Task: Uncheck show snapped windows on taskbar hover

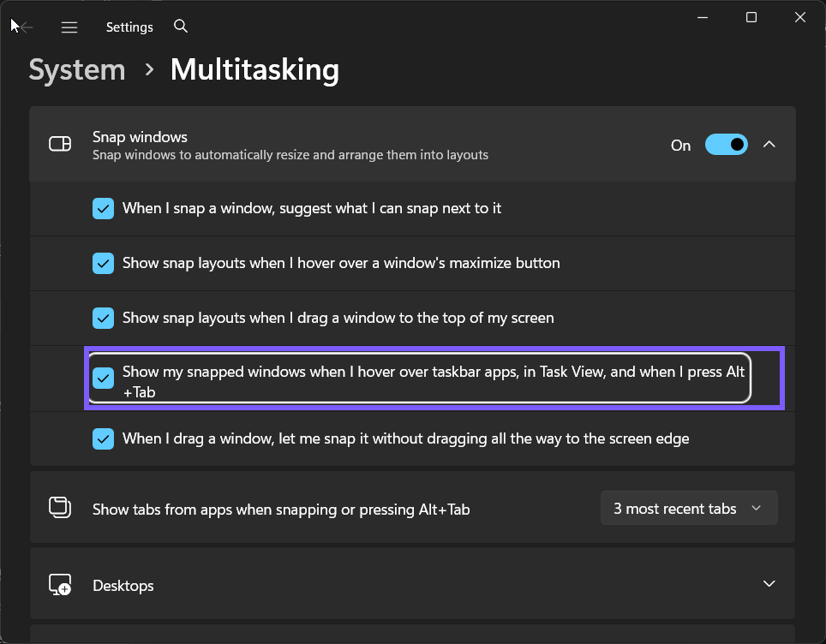Action: (103, 378)
